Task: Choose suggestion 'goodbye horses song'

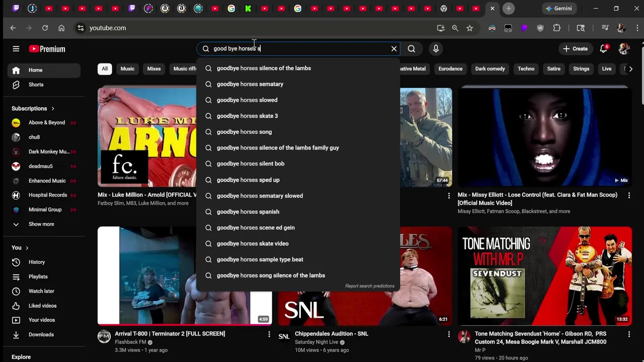Action: click(298, 132)
